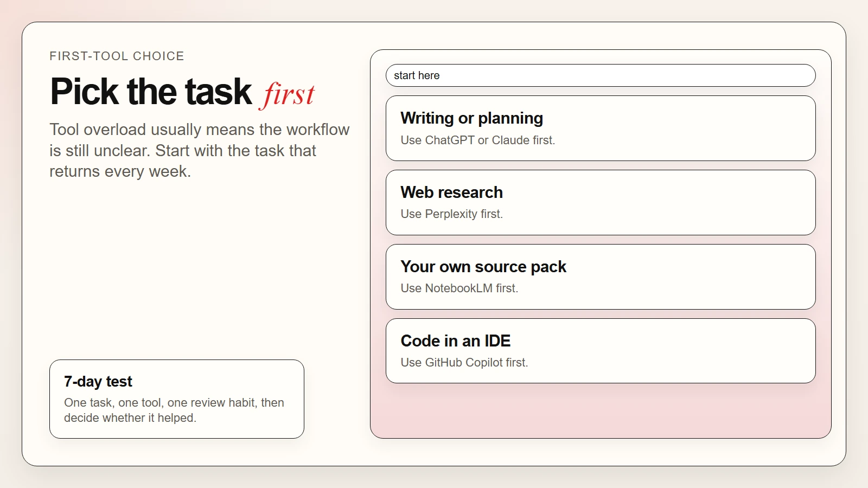Pick the Code in an IDE card
This screenshot has height=488, width=868.
point(601,351)
